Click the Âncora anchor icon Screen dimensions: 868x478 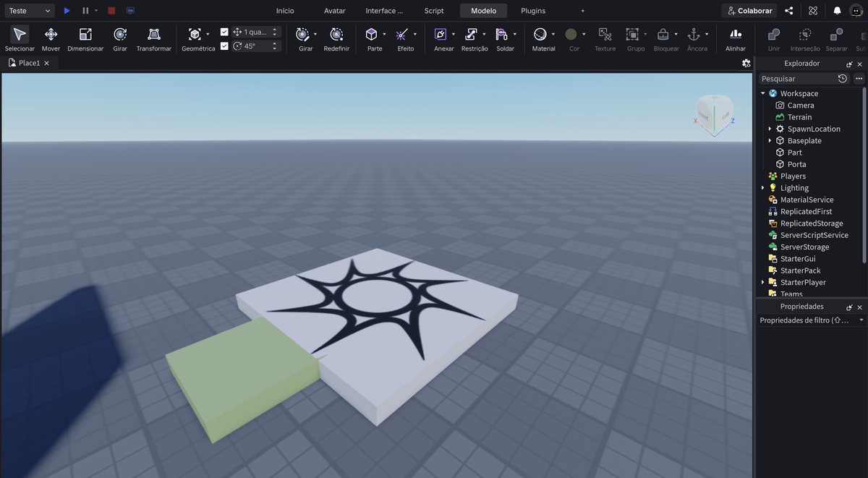(694, 34)
